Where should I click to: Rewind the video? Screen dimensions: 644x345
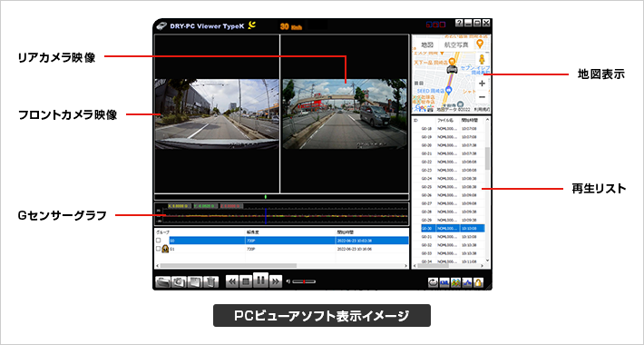[x=232, y=281]
